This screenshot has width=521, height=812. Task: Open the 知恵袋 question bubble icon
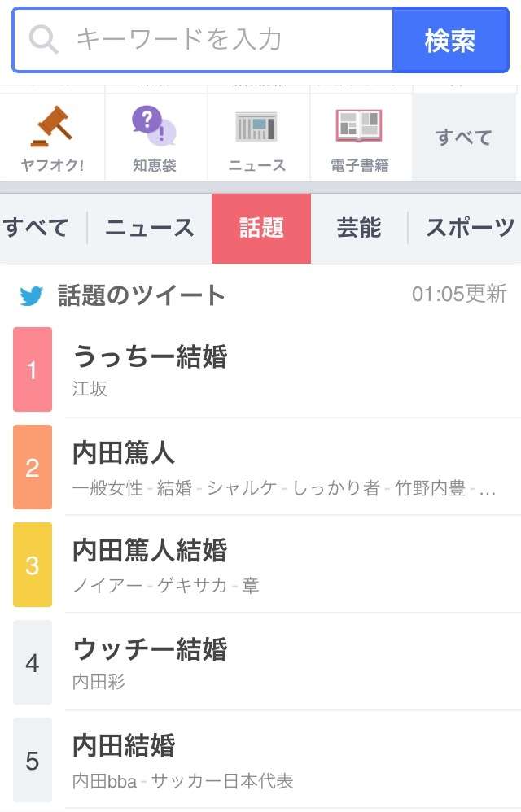154,126
